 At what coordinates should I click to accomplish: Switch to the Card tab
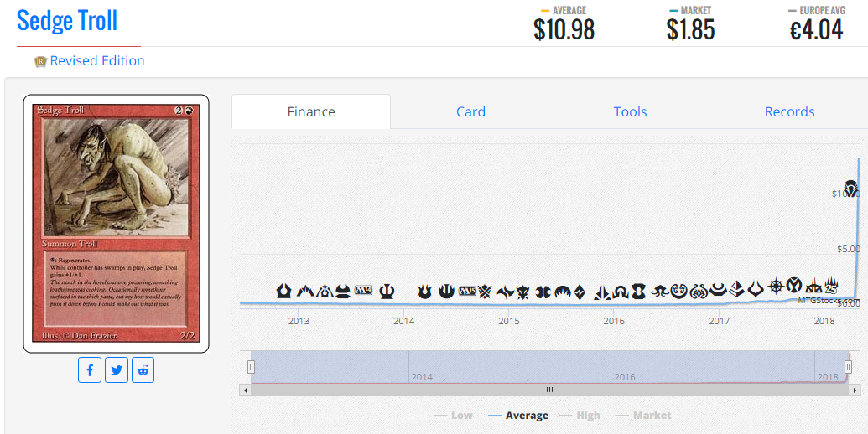[470, 111]
